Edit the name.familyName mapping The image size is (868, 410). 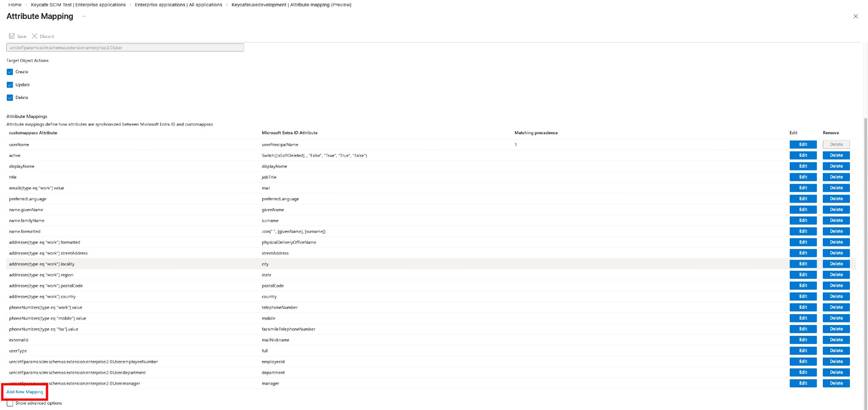coord(803,221)
